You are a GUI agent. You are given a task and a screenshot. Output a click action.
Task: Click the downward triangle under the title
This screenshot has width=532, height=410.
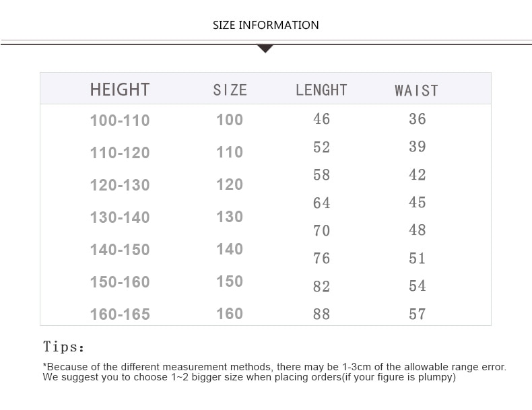265,49
